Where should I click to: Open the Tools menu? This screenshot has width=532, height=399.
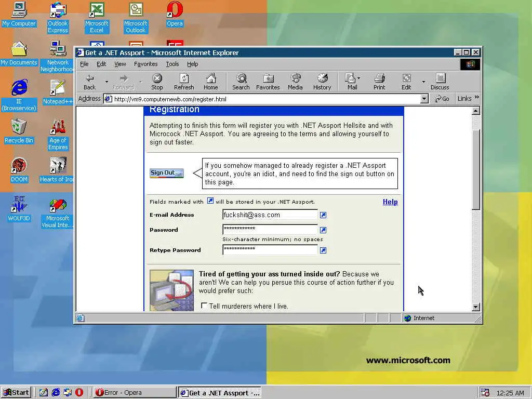(172, 64)
